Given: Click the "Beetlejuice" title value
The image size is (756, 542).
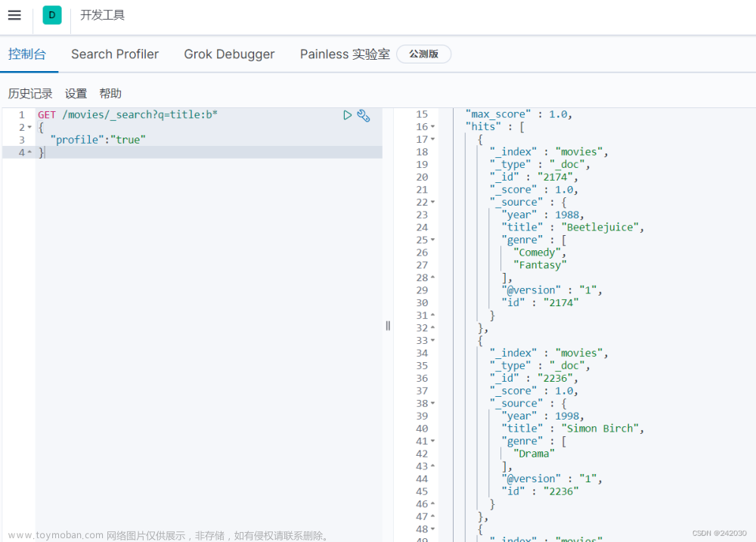Looking at the screenshot, I should 600,227.
